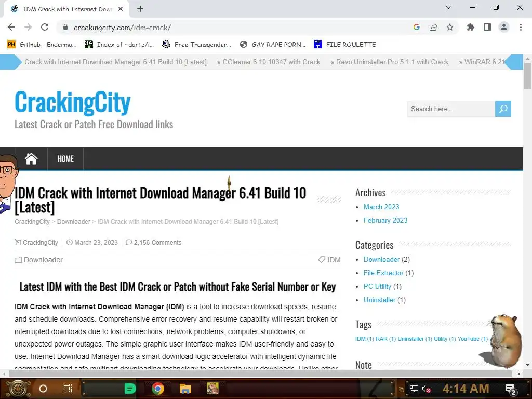The image size is (532, 399).
Task: Switch to Chrome on the taskbar
Action: pyautogui.click(x=158, y=389)
